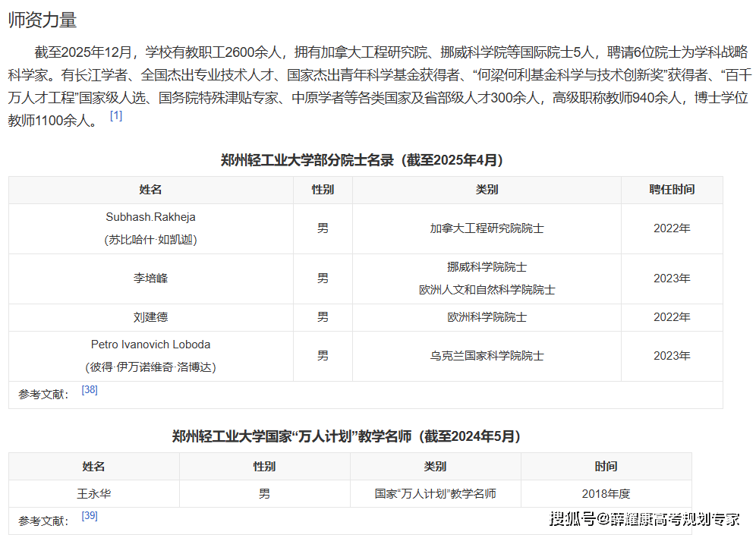Screen dimensions: 756x535
Task: Select the 刘建德 name cell
Action: 150,317
